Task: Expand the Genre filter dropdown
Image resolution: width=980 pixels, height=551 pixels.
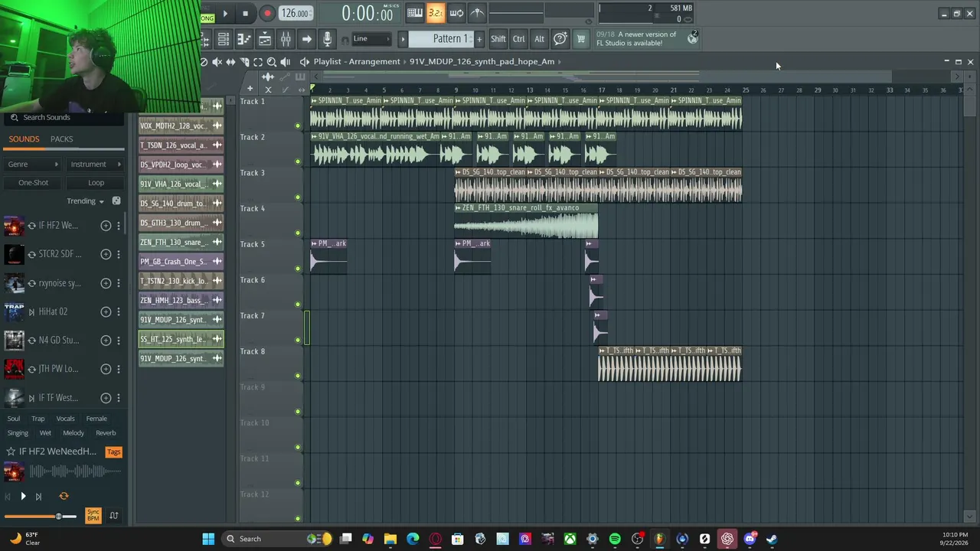Action: (x=32, y=164)
